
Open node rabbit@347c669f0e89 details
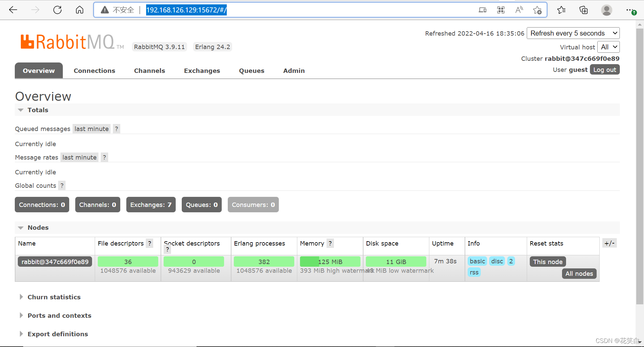(55, 262)
